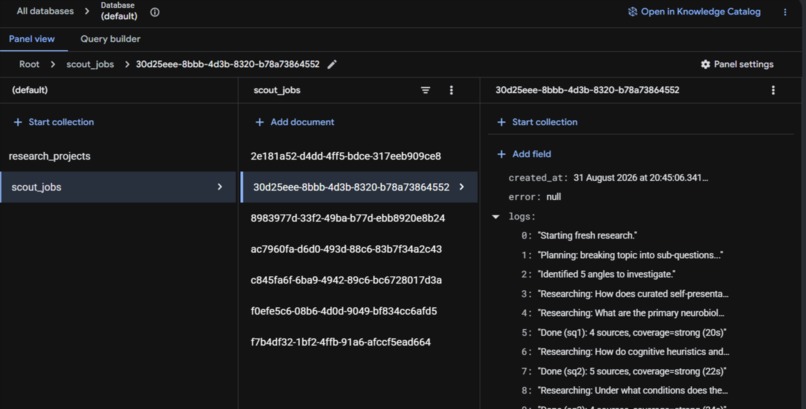806x409 pixels.
Task: Click the (default) panel header
Action: (x=30, y=90)
